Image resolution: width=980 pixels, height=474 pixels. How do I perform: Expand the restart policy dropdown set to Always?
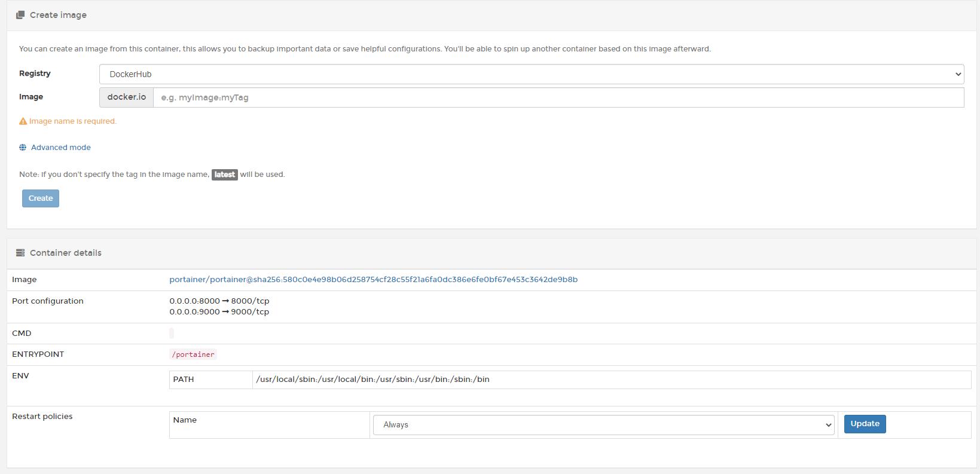point(603,425)
